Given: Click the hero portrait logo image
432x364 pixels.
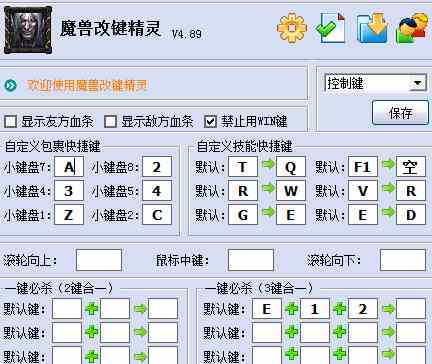Looking at the screenshot, I should pyautogui.click(x=28, y=30).
